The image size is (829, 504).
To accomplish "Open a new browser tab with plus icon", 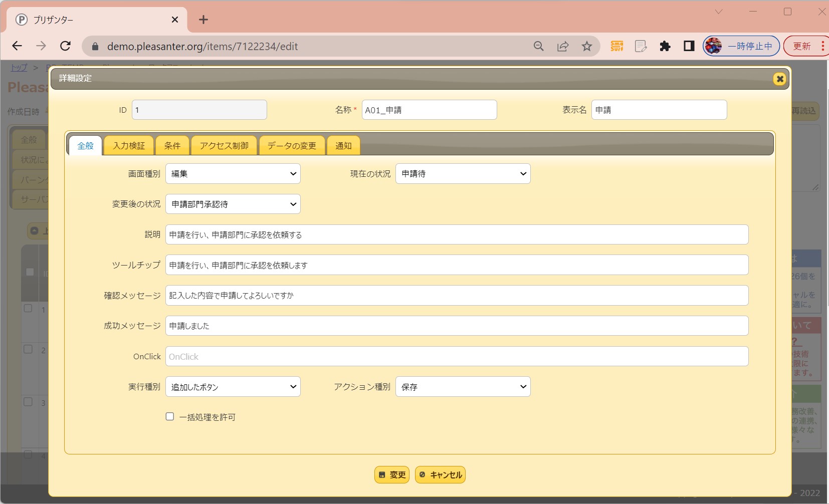I will (203, 20).
